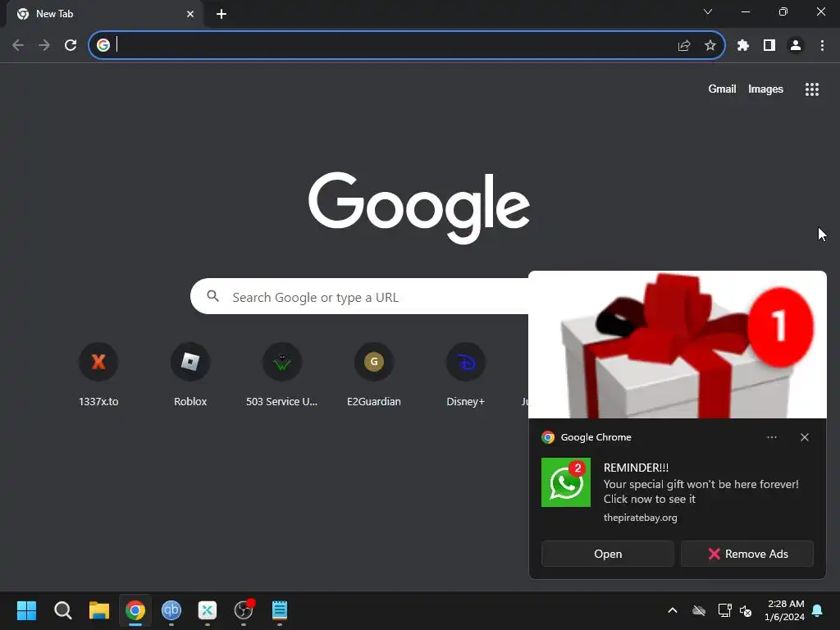
Task: Show hidden system tray icons
Action: [673, 610]
